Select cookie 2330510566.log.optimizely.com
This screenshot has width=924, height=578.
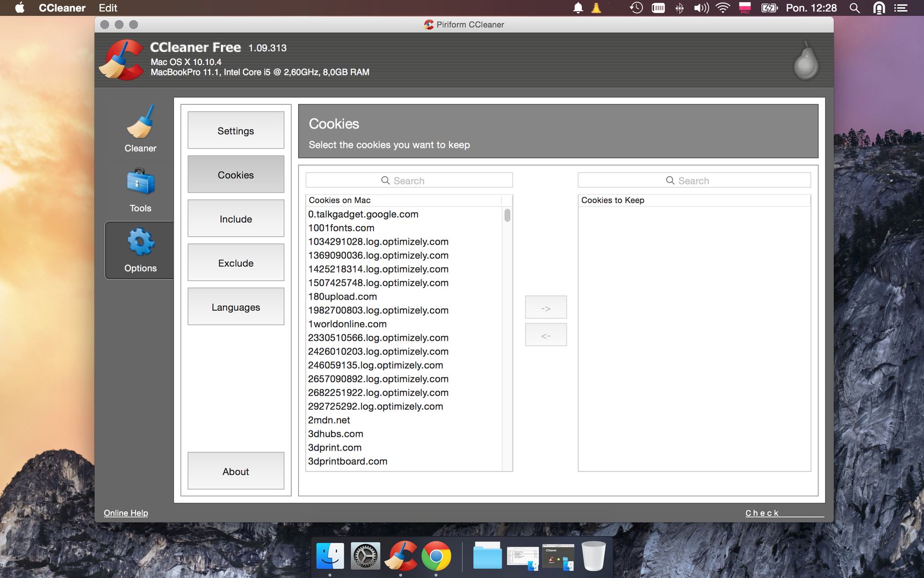[x=404, y=338]
